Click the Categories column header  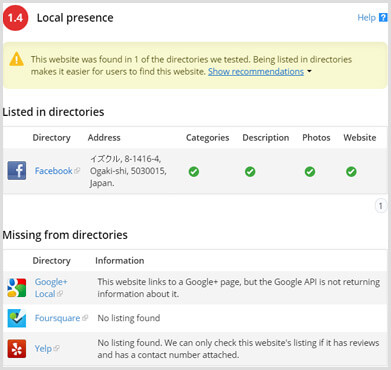(x=207, y=138)
